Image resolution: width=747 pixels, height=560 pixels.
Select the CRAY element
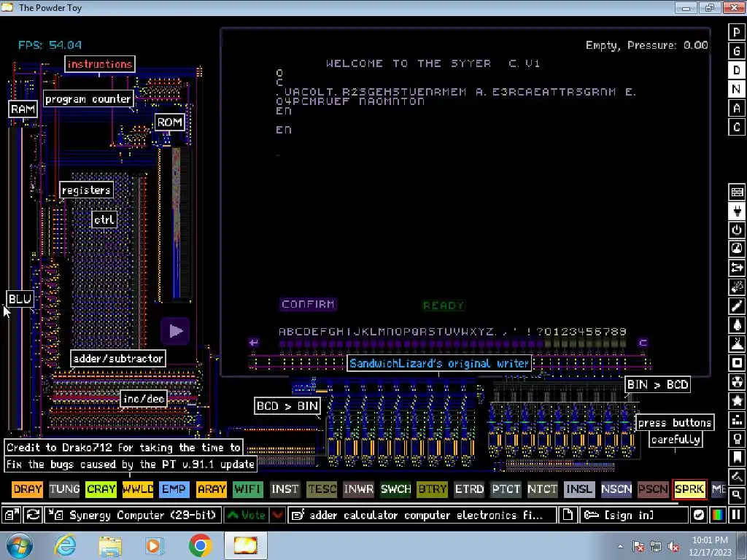coord(101,489)
